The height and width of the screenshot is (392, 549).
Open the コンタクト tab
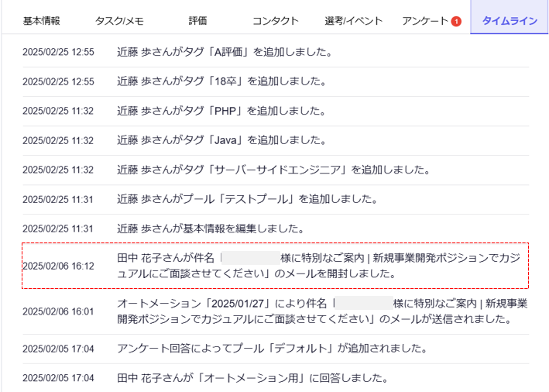(276, 21)
